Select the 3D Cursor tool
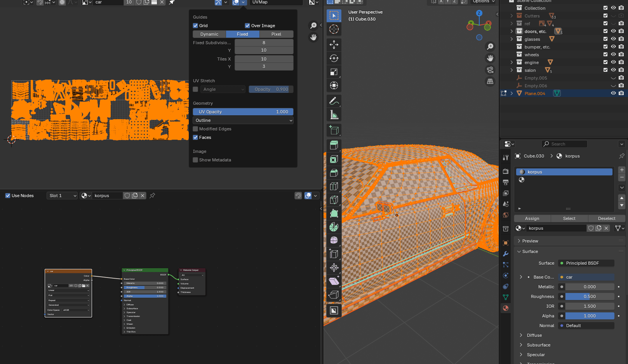 (x=334, y=29)
